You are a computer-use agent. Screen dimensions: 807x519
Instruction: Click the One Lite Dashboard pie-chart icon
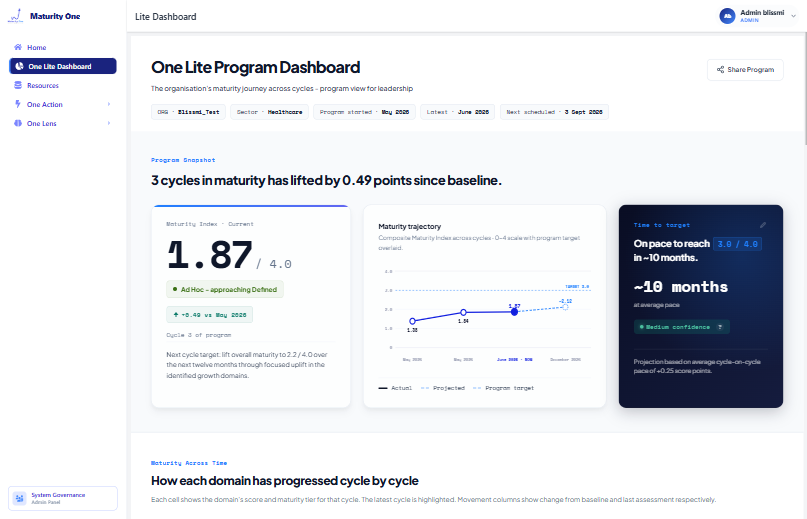point(20,66)
